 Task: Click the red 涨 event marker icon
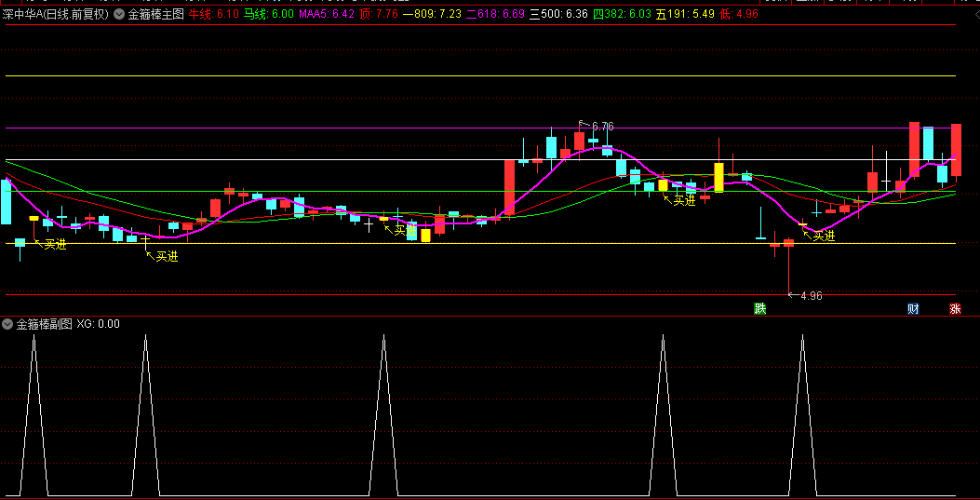955,308
